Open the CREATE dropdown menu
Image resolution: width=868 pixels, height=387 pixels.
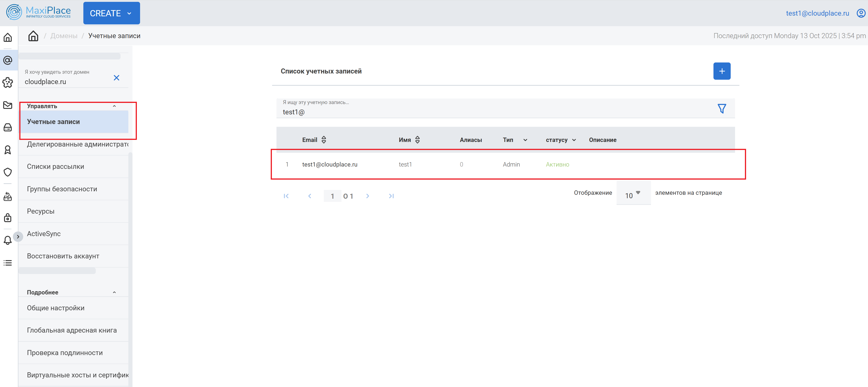point(111,13)
